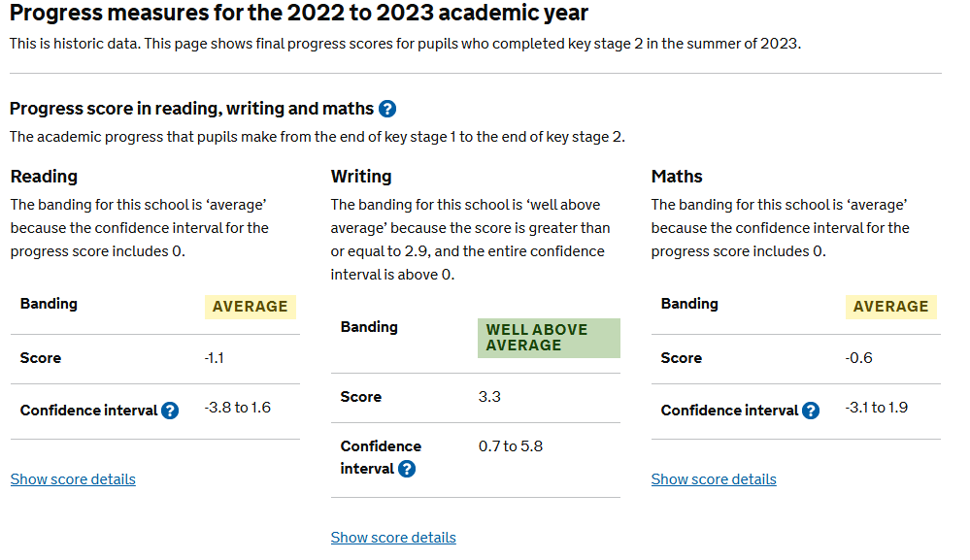The image size is (970, 560).
Task: Select the Writing section heading
Action: click(x=361, y=177)
